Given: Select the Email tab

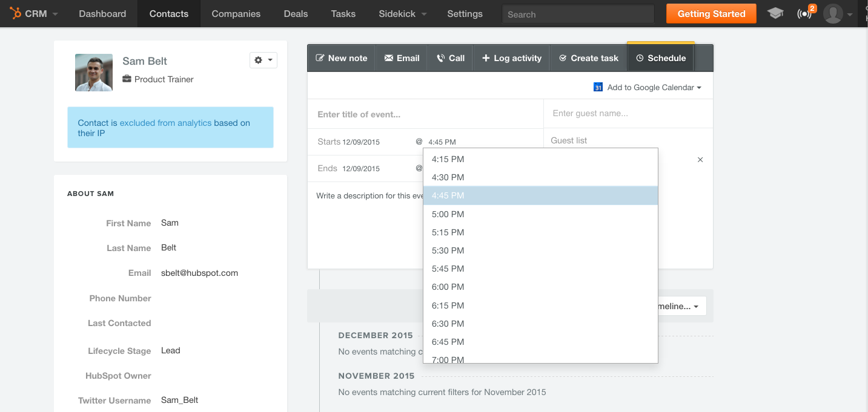Looking at the screenshot, I should [402, 58].
